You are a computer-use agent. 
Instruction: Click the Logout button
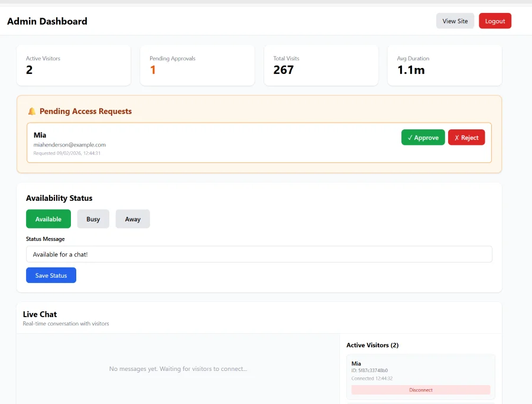coord(495,21)
